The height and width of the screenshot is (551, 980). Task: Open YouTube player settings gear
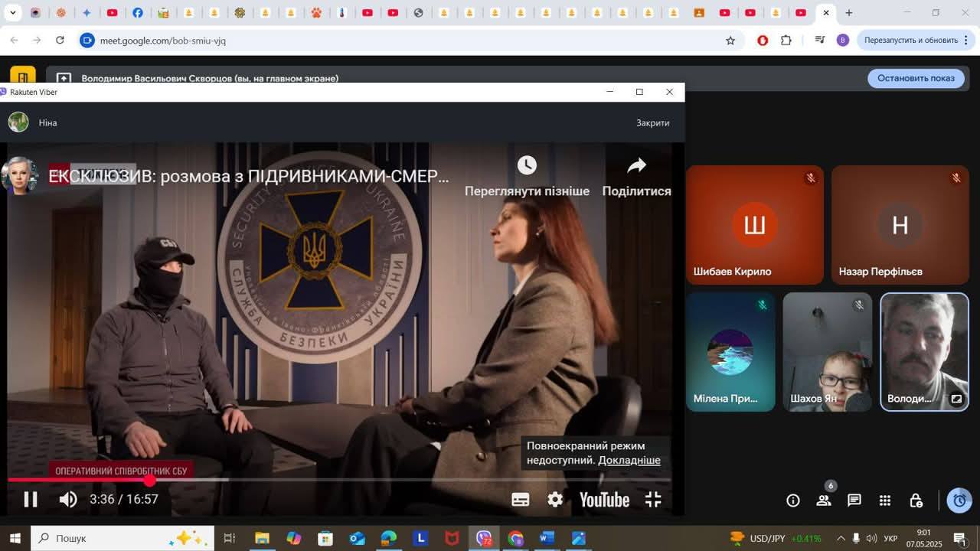(555, 500)
